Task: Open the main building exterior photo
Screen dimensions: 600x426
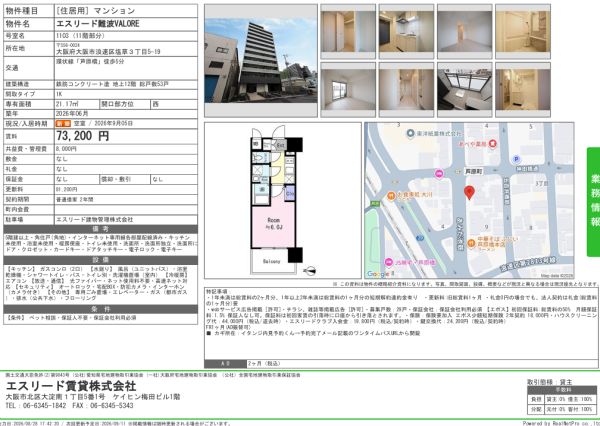Action: pyautogui.click(x=261, y=60)
